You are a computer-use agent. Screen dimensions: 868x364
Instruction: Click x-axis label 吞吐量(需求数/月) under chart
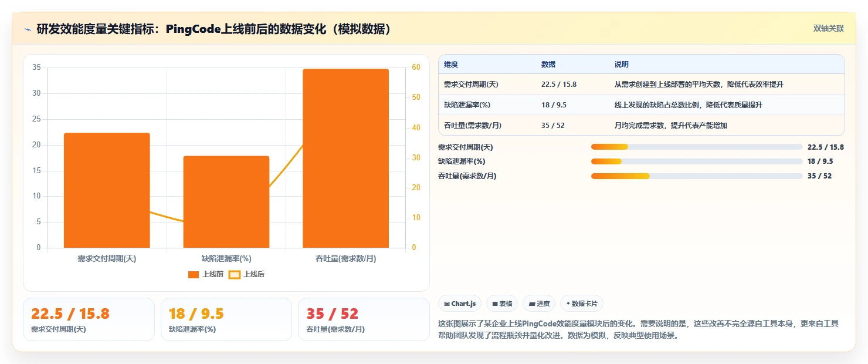click(345, 258)
